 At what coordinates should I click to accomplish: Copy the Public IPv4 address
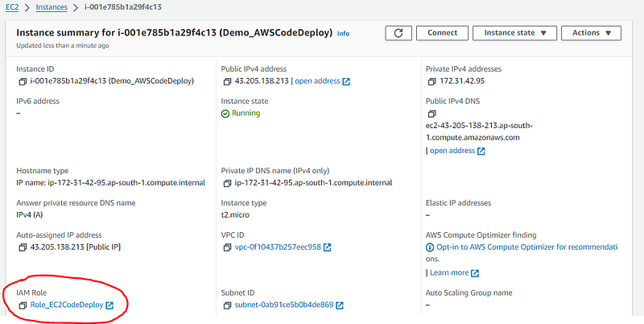click(x=227, y=81)
